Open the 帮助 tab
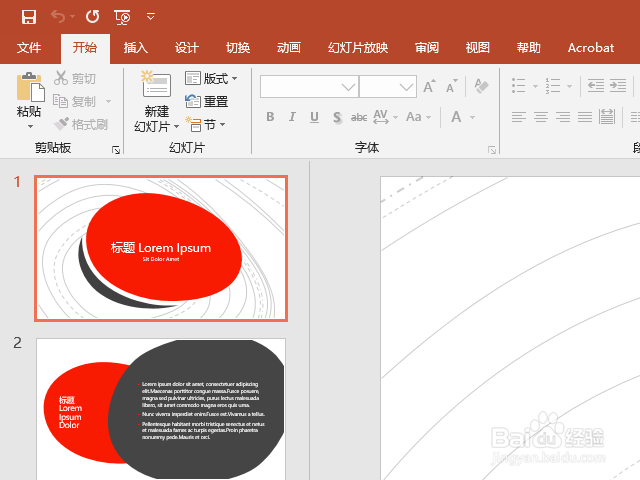The image size is (640, 480). click(529, 48)
